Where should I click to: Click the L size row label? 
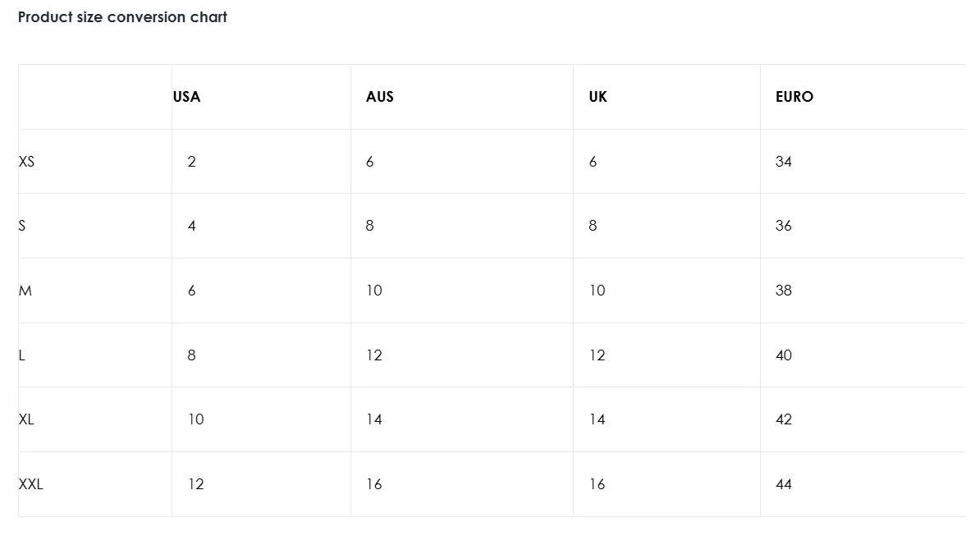[22, 355]
